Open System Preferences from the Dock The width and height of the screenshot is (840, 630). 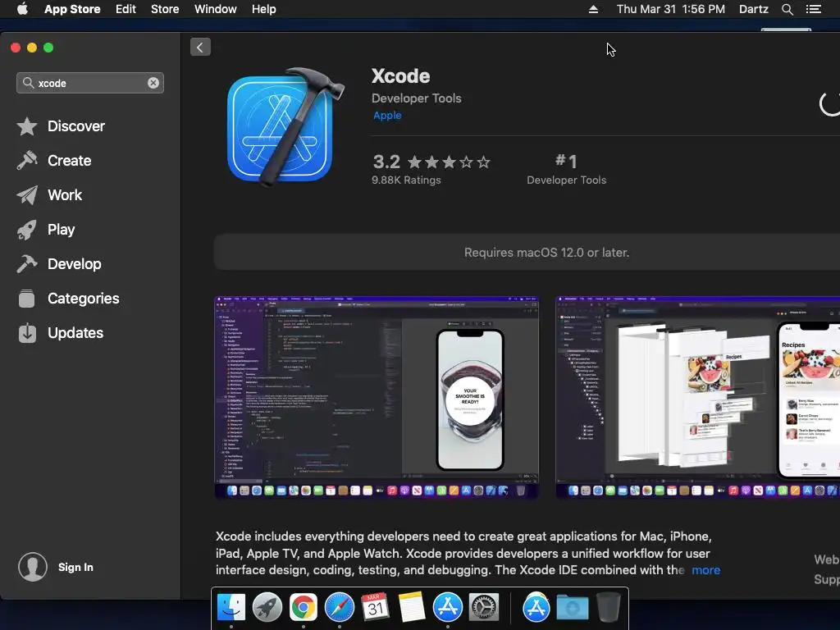pos(484,608)
